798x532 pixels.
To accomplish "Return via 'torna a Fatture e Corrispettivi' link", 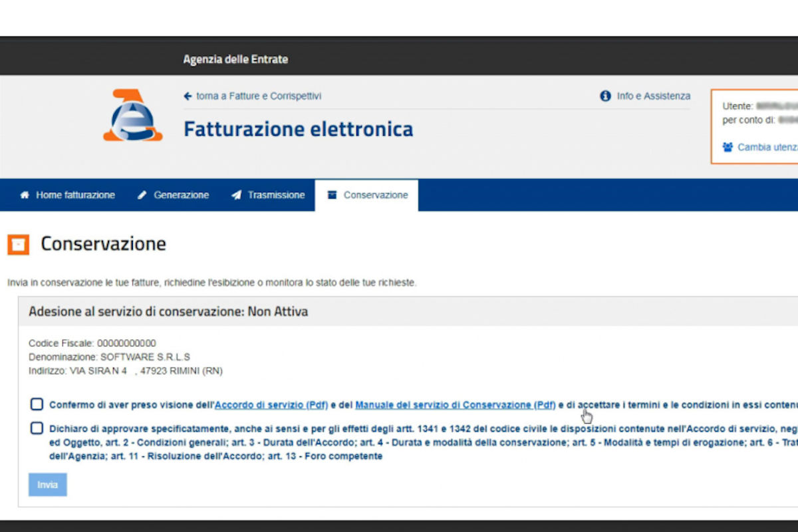I will coord(253,96).
